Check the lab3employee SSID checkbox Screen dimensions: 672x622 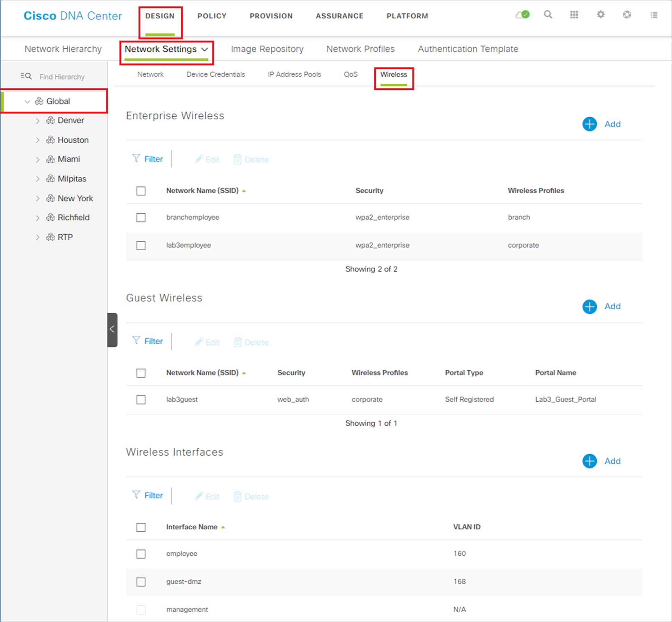click(x=141, y=245)
